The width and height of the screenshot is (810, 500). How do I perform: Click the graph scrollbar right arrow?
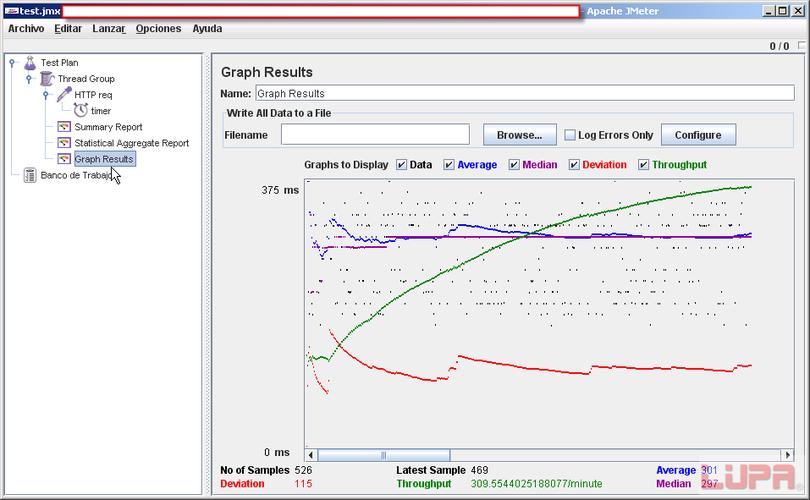coord(788,455)
